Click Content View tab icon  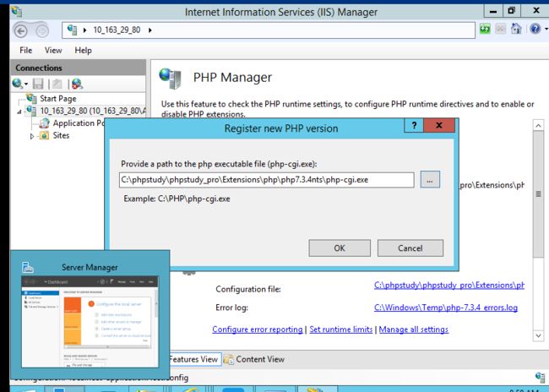pos(229,359)
